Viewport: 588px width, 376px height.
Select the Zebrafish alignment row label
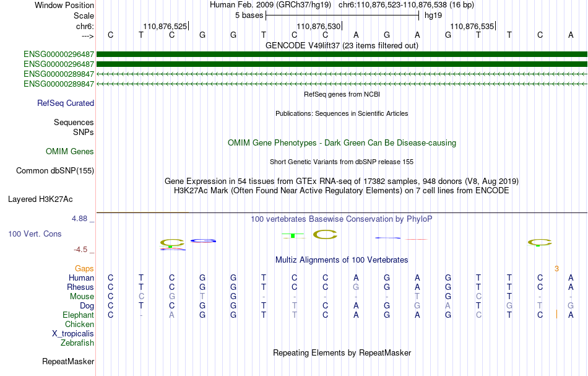(x=77, y=343)
